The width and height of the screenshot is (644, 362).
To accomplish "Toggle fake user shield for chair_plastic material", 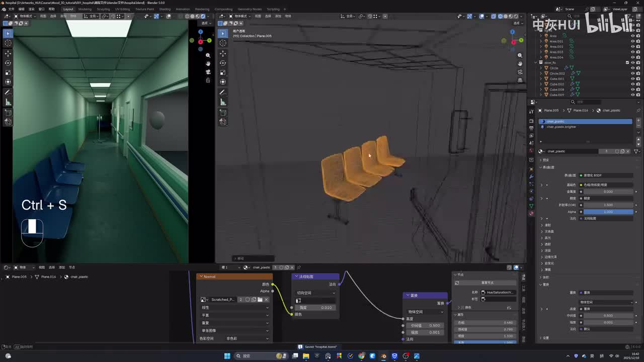I will (x=616, y=151).
